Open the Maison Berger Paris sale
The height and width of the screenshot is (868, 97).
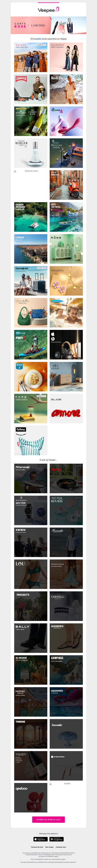(31, 153)
